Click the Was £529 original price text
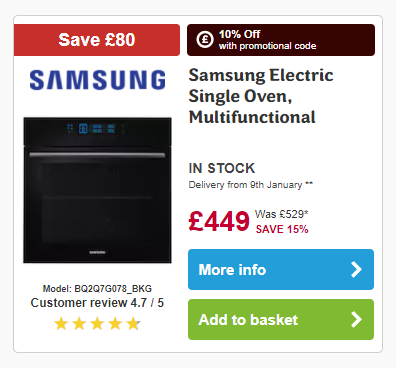This screenshot has height=368, width=396. (x=282, y=214)
